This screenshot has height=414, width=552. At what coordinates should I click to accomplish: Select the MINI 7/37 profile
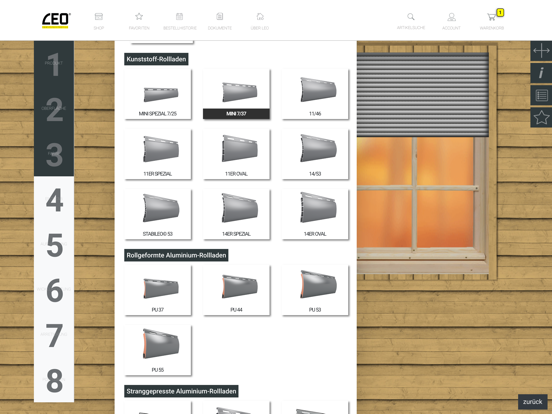[x=236, y=94]
